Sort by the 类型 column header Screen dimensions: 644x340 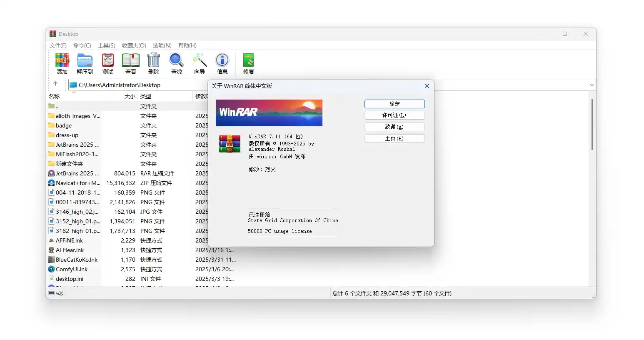click(x=146, y=96)
